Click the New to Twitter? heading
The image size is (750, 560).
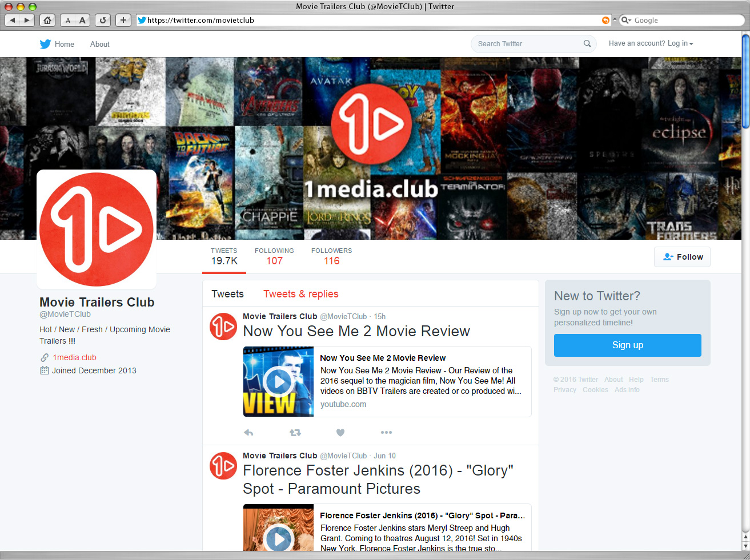[x=597, y=296]
